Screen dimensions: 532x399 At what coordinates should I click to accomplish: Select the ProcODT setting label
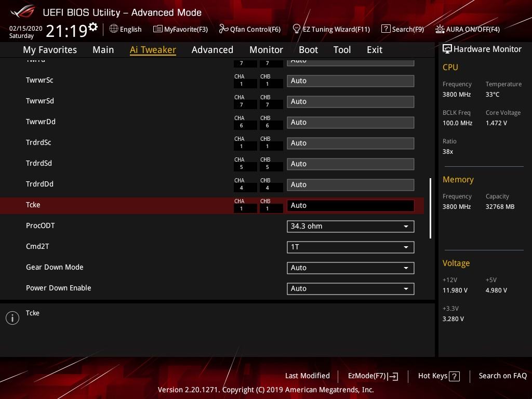point(41,225)
